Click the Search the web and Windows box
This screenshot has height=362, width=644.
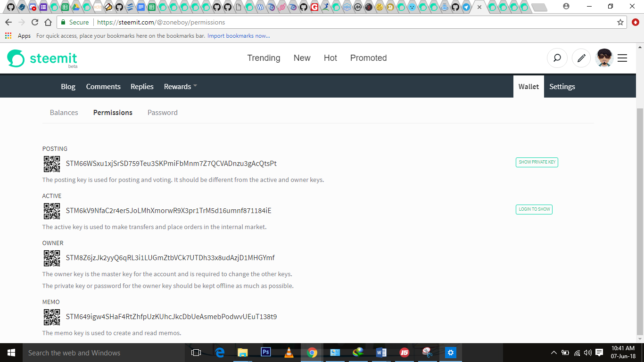(103, 353)
